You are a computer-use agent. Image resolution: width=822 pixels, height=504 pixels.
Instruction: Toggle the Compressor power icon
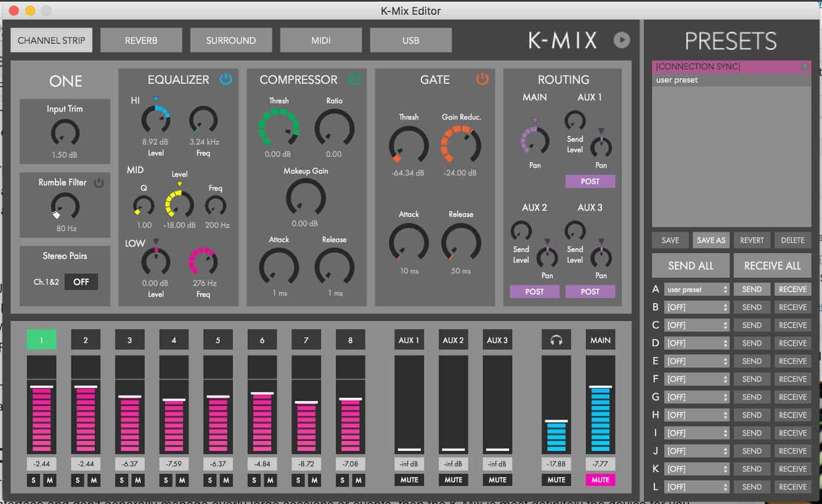[x=355, y=79]
